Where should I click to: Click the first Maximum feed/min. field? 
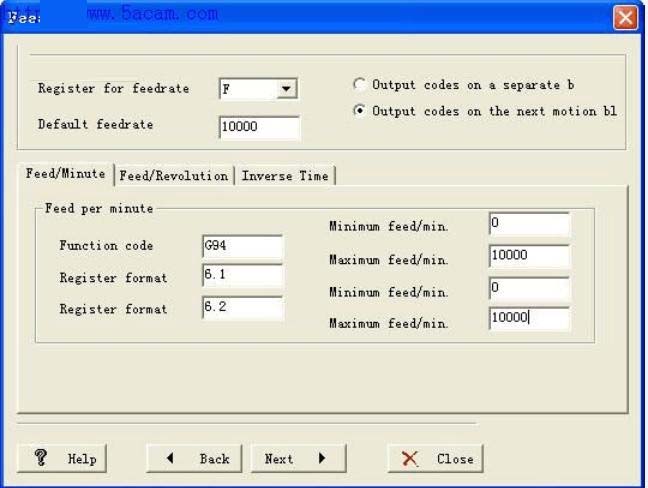pyautogui.click(x=529, y=256)
